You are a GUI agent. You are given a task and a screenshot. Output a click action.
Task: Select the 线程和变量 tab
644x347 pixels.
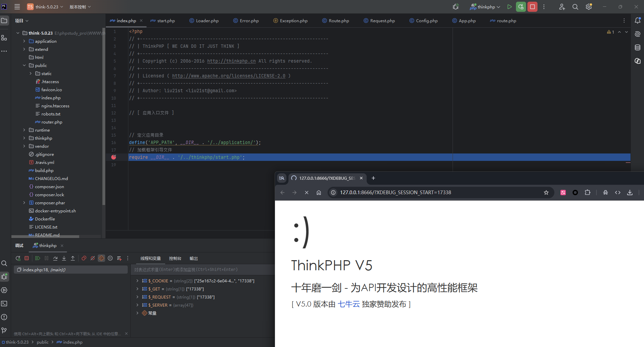pos(150,258)
